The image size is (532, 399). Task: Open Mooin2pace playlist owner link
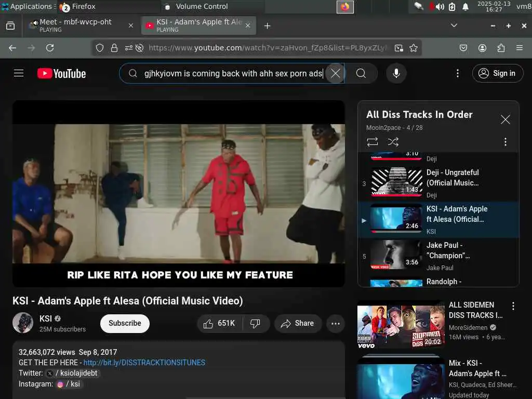coord(383,128)
